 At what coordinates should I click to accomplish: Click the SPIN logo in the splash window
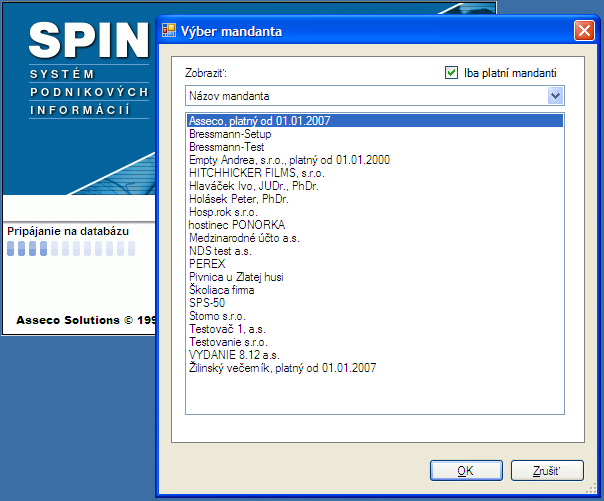89,40
